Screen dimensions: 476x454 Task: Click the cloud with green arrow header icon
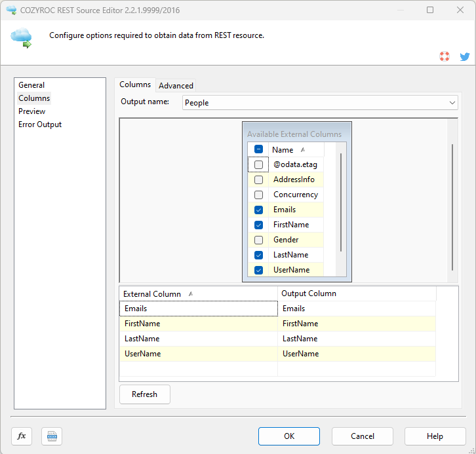[21, 38]
